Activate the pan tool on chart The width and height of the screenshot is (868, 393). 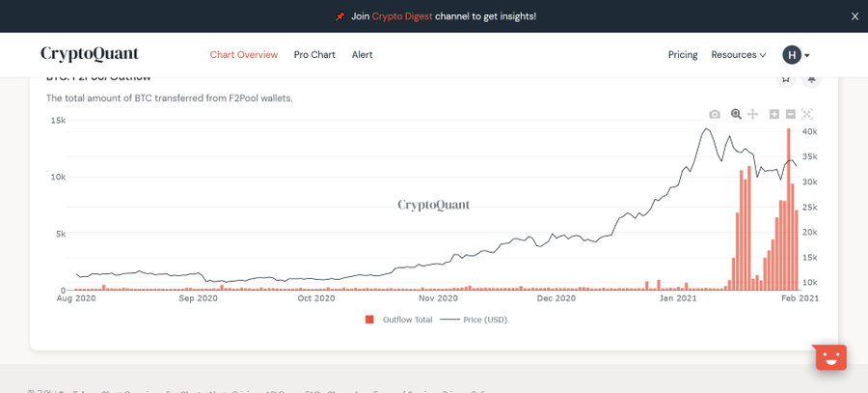tap(753, 114)
